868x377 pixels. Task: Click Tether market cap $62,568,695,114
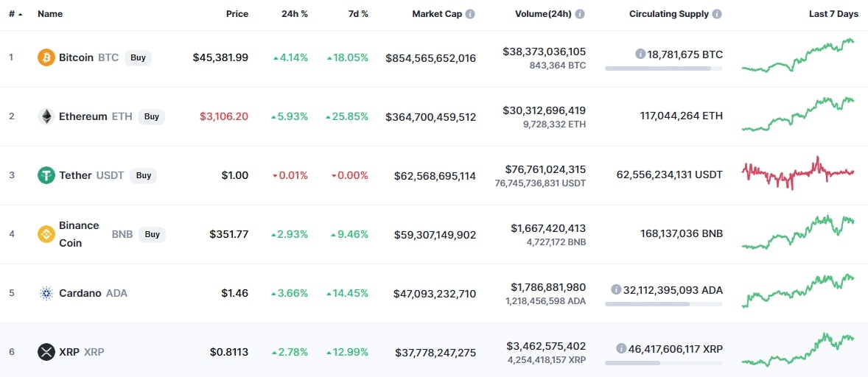435,176
